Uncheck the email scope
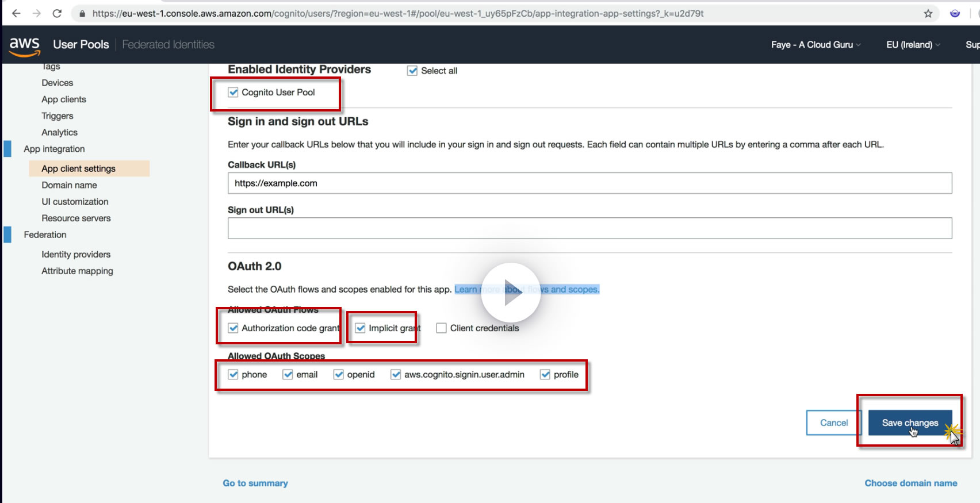Image resolution: width=980 pixels, height=503 pixels. click(x=288, y=375)
